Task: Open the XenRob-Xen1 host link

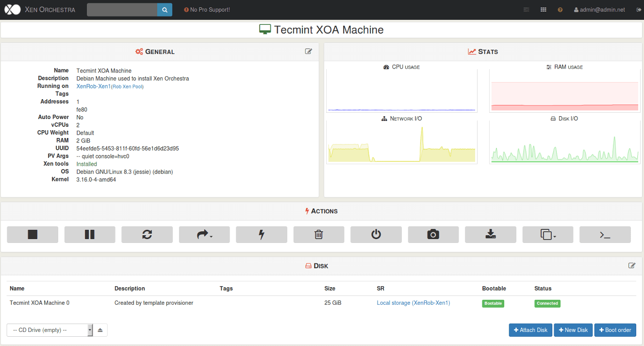Action: click(94, 86)
